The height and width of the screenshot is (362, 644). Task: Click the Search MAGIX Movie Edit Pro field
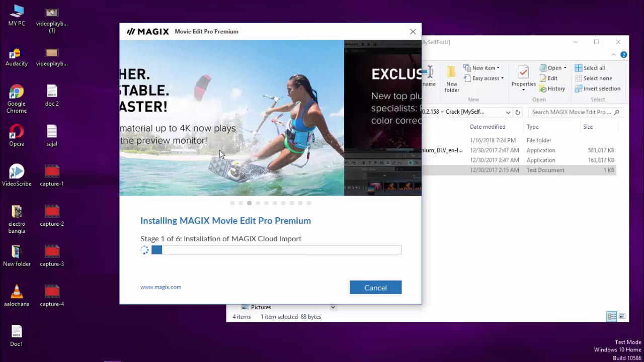pos(576,112)
